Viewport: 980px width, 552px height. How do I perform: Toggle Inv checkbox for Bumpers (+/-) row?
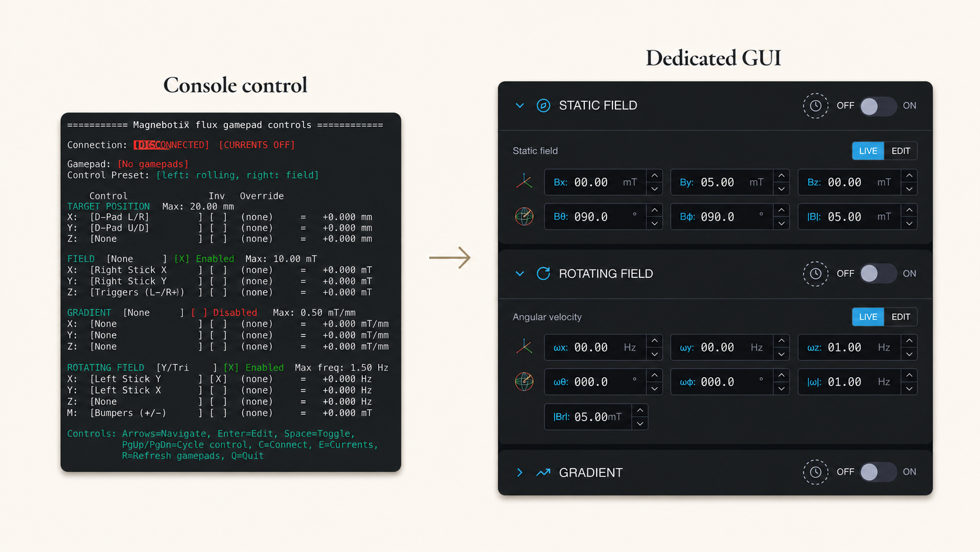[219, 413]
